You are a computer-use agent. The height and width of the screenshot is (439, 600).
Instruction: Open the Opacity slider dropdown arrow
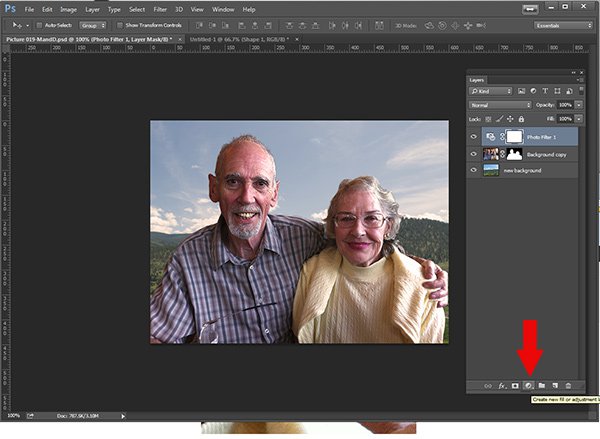click(579, 105)
